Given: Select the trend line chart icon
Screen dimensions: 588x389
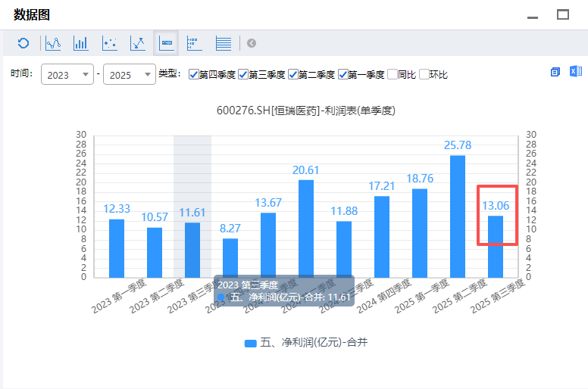Looking at the screenshot, I should tap(137, 43).
